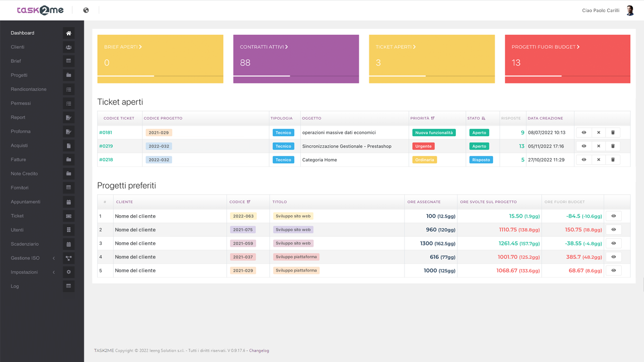
Task: Open the Changelog link in the footer
Action: point(259,351)
